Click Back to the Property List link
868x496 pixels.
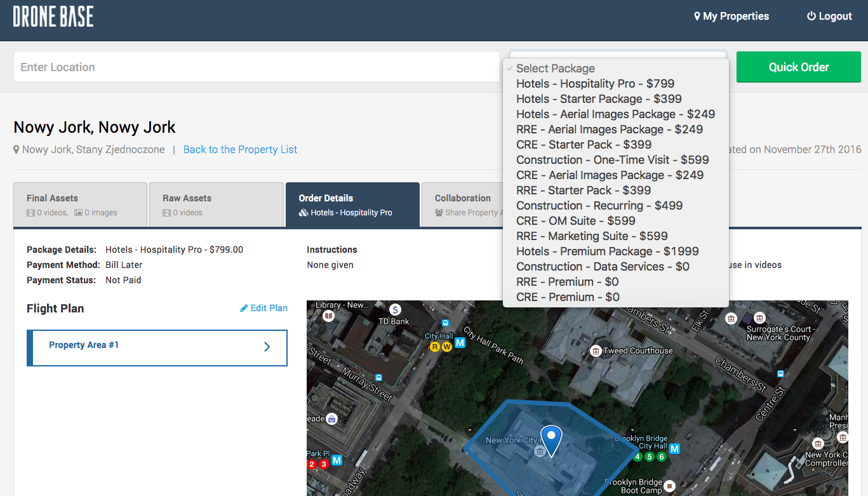(240, 150)
